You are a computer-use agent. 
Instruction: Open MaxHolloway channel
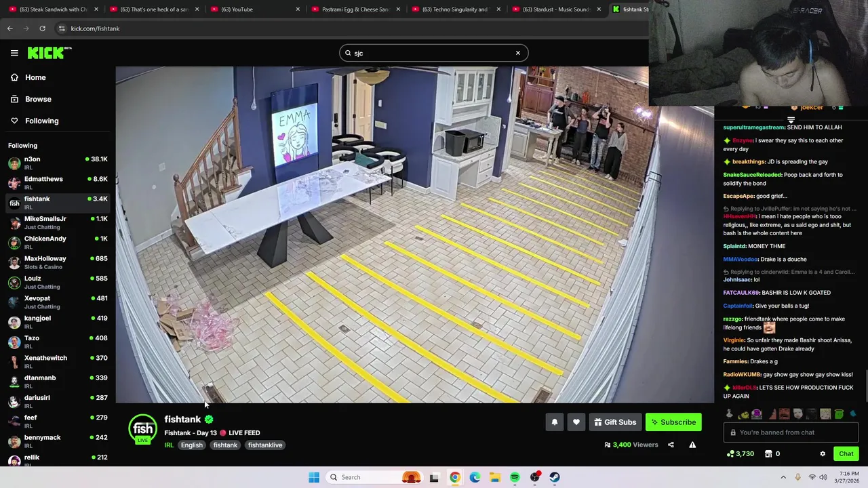(x=58, y=262)
